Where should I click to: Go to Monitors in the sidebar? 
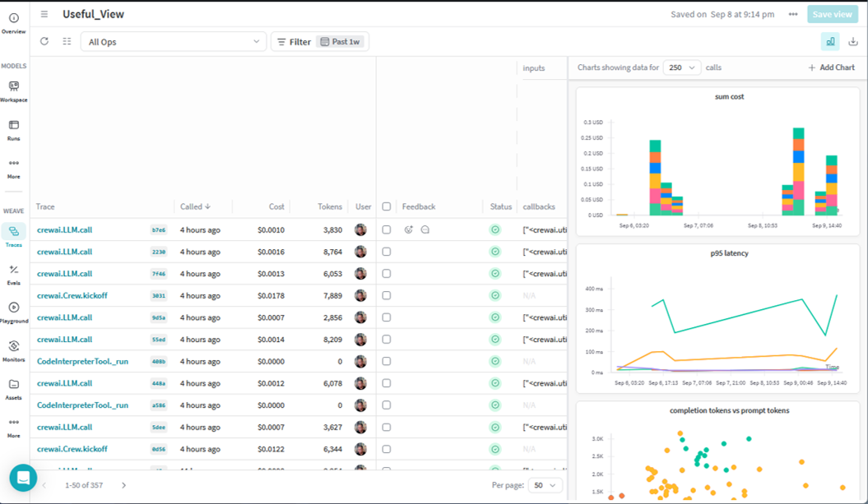14,350
